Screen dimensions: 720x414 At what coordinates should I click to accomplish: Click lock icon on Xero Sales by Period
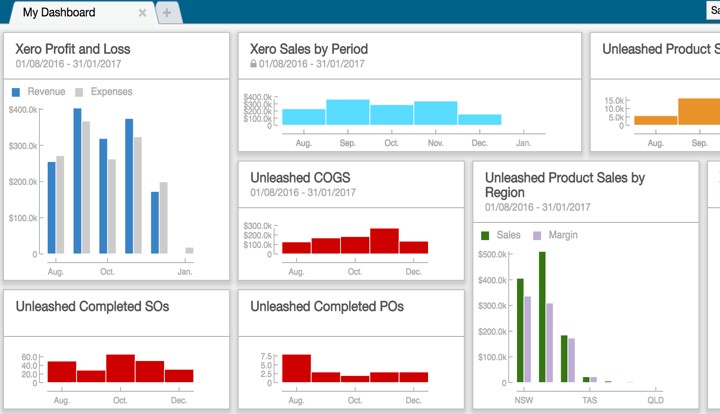(x=253, y=63)
